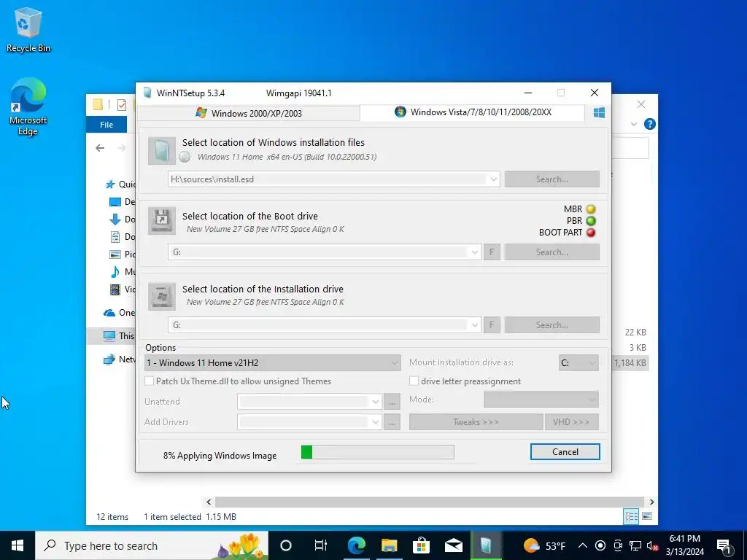
Task: Launch Microsoft Edge from the taskbar
Action: point(356,545)
